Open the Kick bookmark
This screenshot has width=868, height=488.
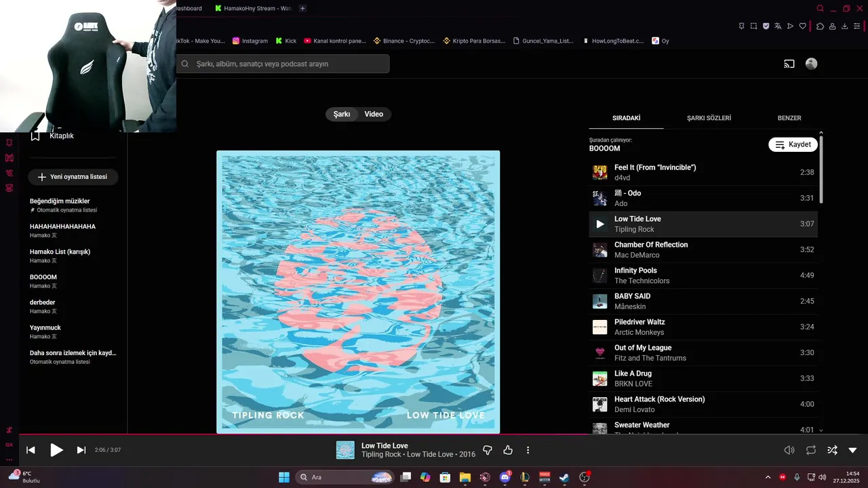coord(286,41)
